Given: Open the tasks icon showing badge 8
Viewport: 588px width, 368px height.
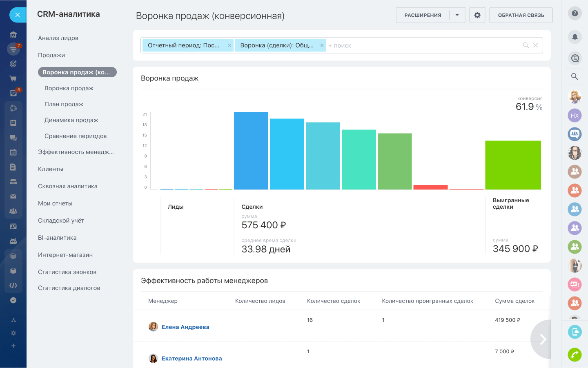Looking at the screenshot, I should 13,93.
